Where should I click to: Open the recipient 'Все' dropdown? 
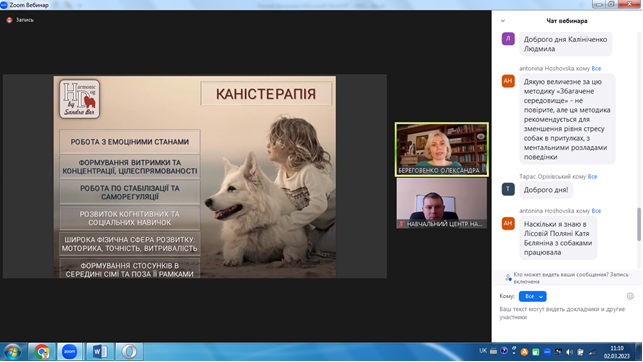click(532, 296)
